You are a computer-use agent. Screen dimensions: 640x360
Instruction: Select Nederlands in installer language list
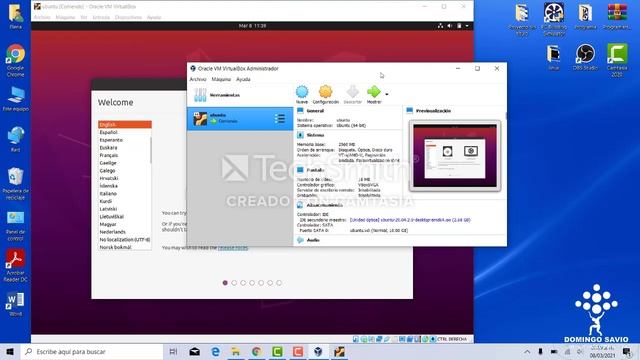click(124, 232)
